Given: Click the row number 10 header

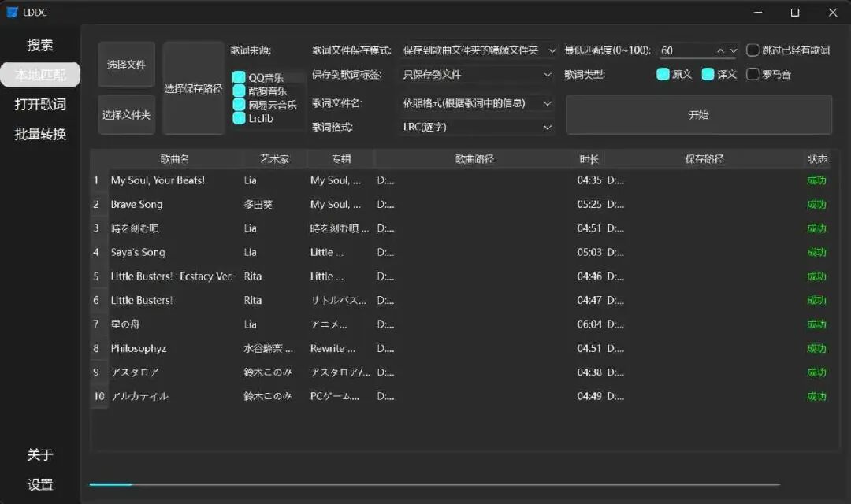Looking at the screenshot, I should point(99,396).
